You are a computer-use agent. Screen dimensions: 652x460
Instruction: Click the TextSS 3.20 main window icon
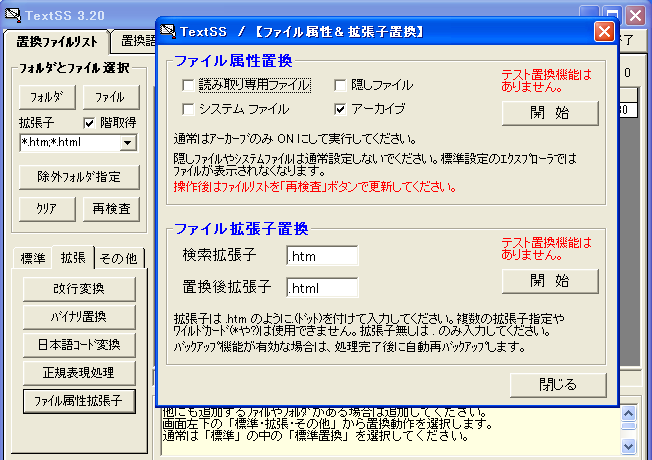tap(12, 15)
